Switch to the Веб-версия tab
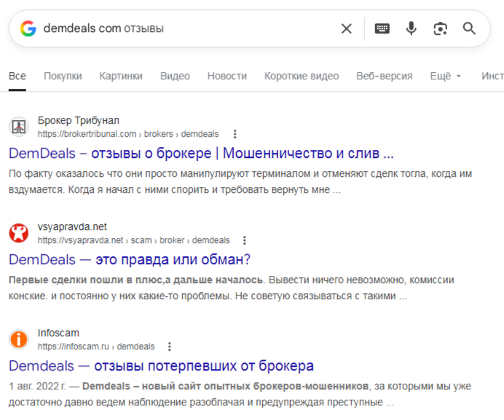This screenshot has height=420, width=504. (x=385, y=76)
